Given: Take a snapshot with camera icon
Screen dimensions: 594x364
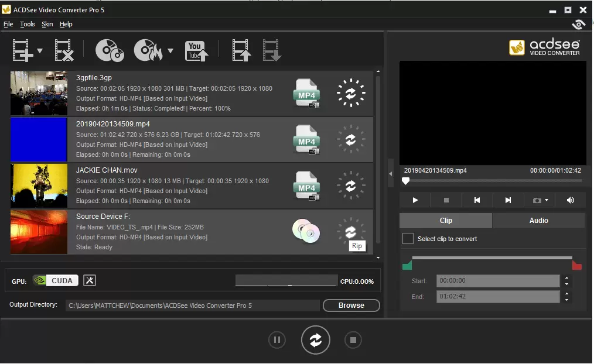Looking at the screenshot, I should [537, 200].
